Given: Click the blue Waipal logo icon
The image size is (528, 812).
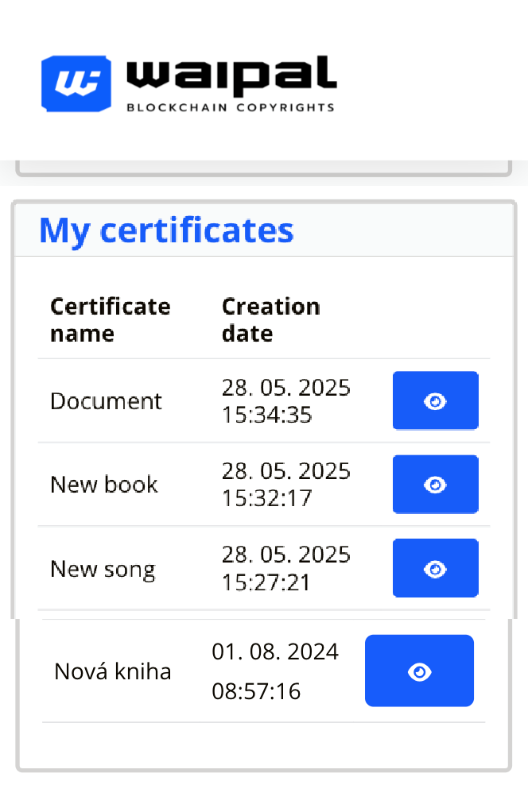Looking at the screenshot, I should point(76,83).
